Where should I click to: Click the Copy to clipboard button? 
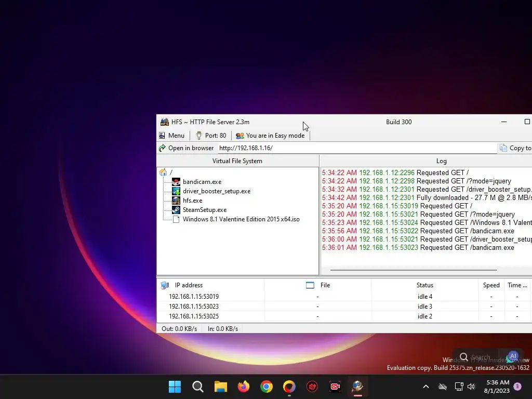click(515, 148)
